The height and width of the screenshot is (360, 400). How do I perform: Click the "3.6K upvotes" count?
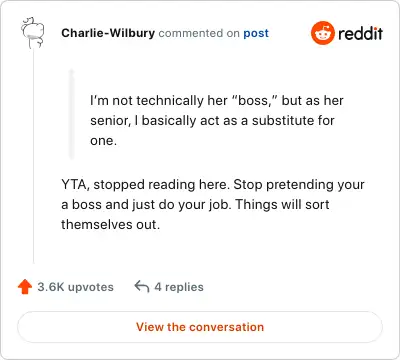pyautogui.click(x=75, y=287)
